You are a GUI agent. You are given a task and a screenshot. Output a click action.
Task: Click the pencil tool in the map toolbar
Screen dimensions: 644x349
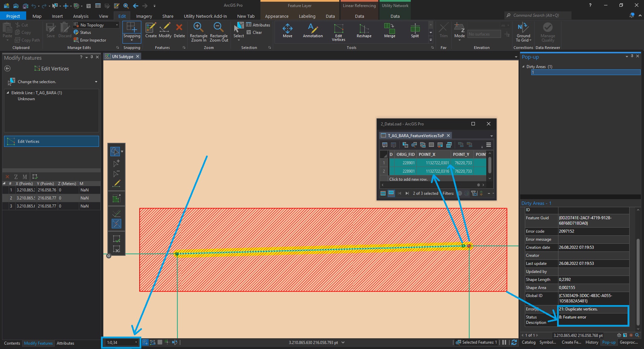pos(116,183)
